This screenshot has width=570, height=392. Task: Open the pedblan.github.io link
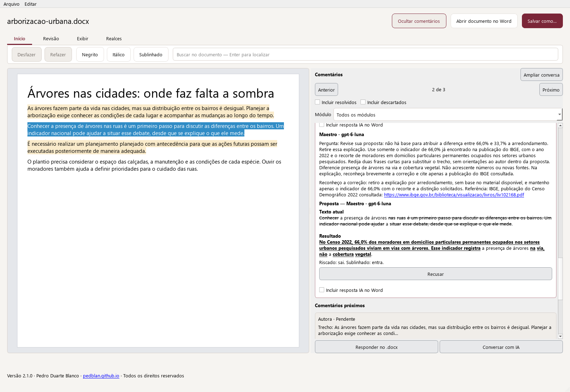click(101, 376)
